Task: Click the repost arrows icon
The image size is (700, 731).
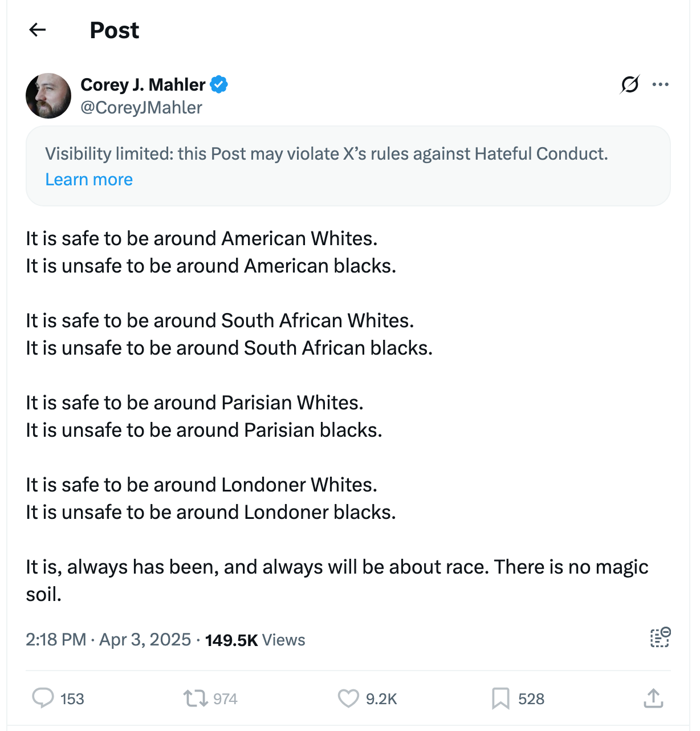Action: click(195, 698)
